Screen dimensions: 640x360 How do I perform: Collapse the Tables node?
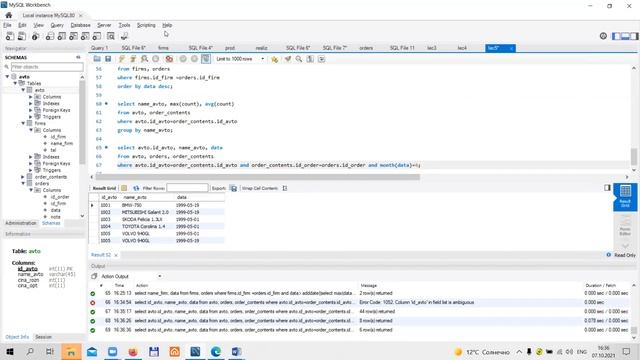(16, 83)
